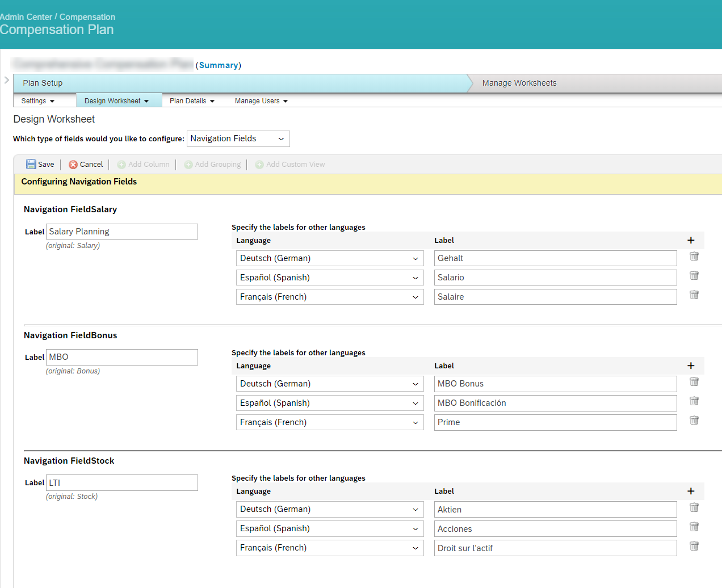
Task: Edit the Acciones label input
Action: tap(556, 528)
